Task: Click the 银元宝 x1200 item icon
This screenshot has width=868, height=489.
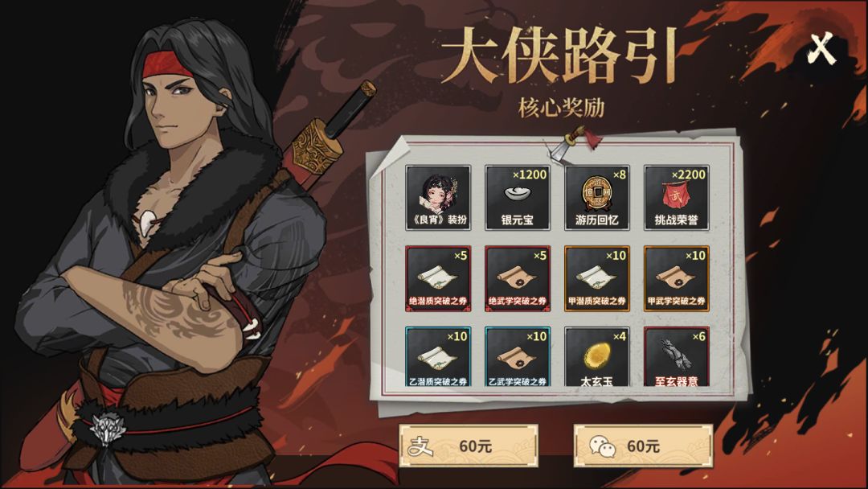Action: (518, 198)
